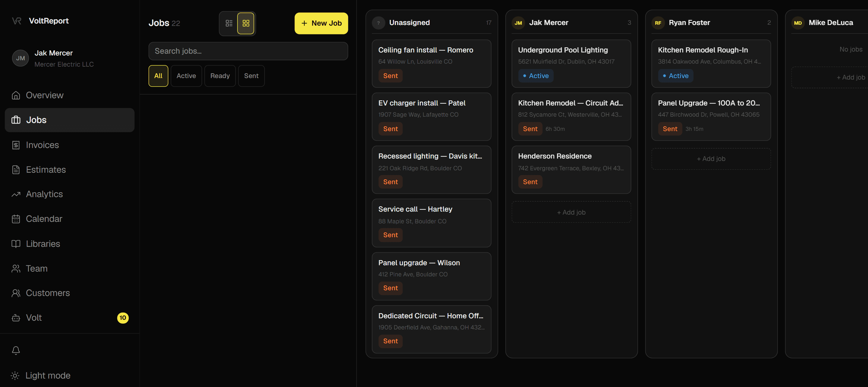Click the JM avatar in sidebar profile
Image resolution: width=868 pixels, height=387 pixels.
point(20,58)
